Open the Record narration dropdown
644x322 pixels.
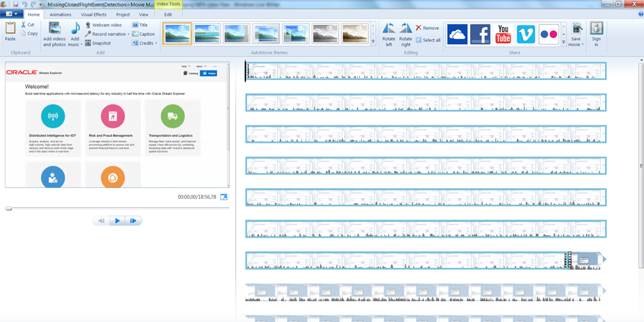pyautogui.click(x=128, y=34)
